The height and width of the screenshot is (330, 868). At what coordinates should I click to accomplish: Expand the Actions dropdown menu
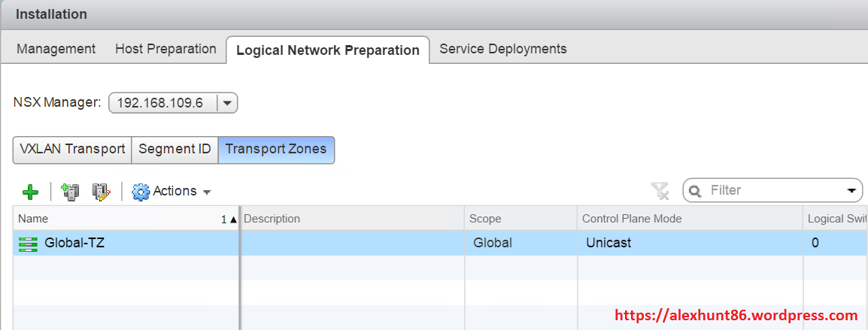(206, 192)
